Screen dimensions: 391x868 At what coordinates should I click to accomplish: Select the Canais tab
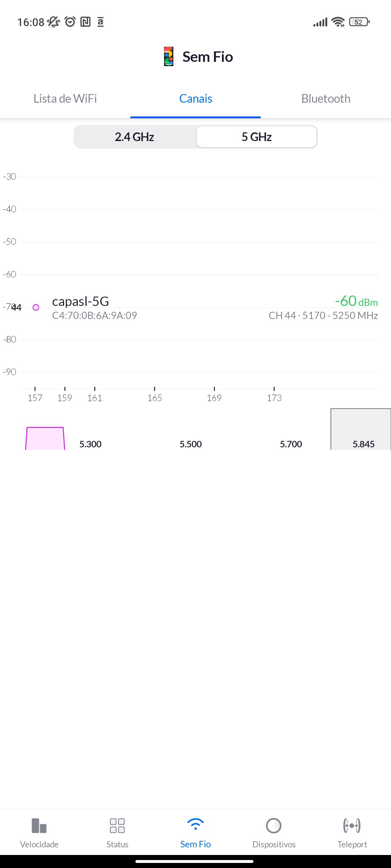click(x=195, y=98)
